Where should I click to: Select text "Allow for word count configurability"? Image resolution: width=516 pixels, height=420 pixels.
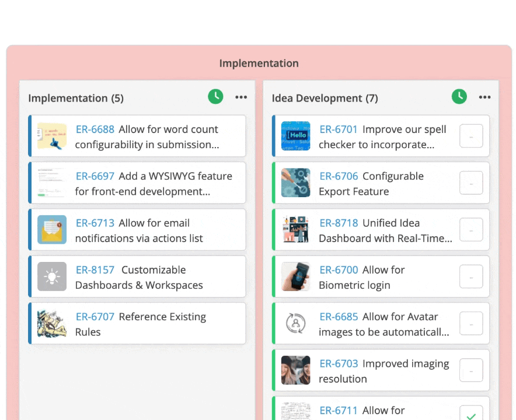coord(147,137)
